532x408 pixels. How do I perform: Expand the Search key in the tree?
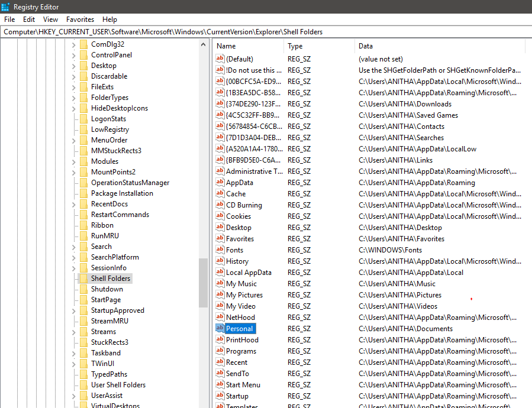tap(73, 246)
